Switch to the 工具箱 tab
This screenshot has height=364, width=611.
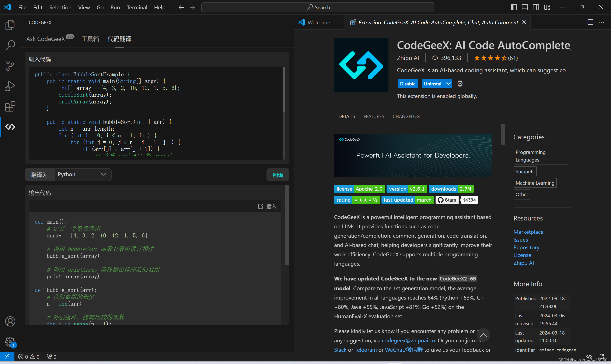coord(90,39)
